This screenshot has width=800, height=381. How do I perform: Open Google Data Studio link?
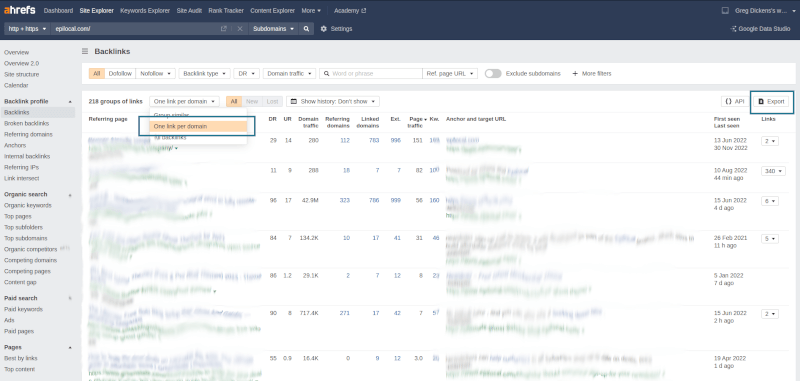click(x=760, y=29)
